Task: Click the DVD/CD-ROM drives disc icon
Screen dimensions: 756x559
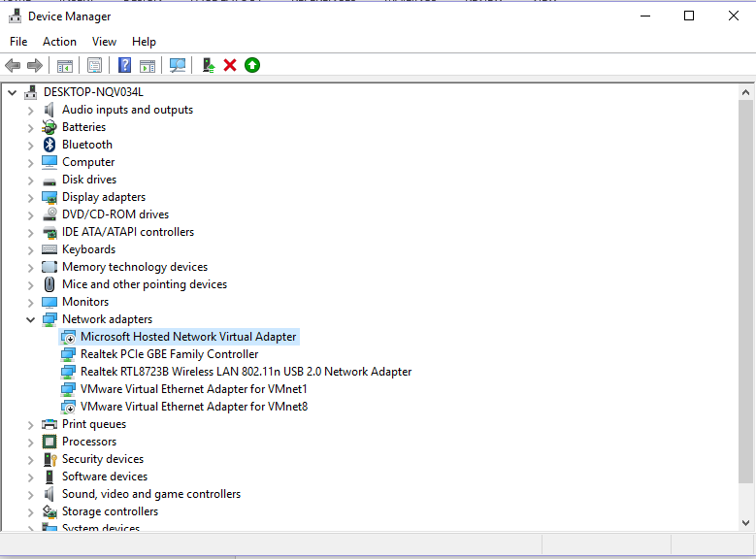Action: [x=49, y=214]
